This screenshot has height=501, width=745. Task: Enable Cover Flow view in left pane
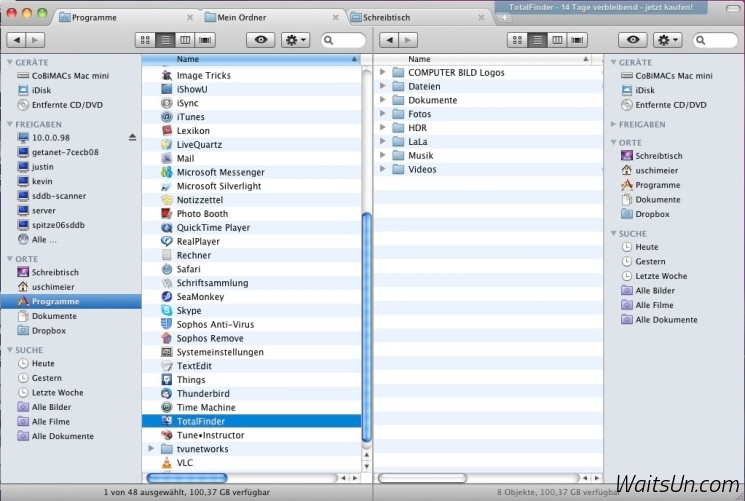(205, 40)
